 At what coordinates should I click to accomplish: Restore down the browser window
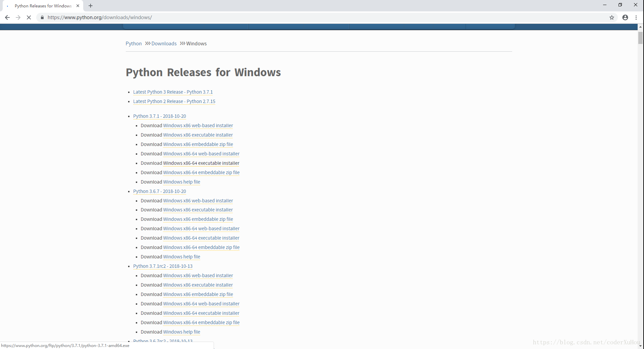click(620, 5)
